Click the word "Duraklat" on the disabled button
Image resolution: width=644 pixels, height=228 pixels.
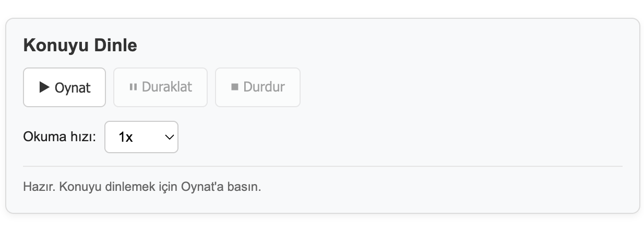[x=167, y=87]
